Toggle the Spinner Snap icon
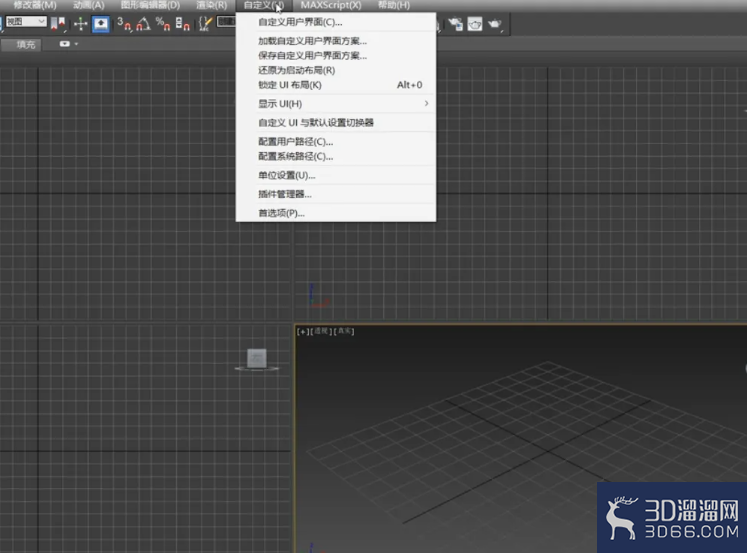The width and height of the screenshot is (747, 553). (x=182, y=24)
